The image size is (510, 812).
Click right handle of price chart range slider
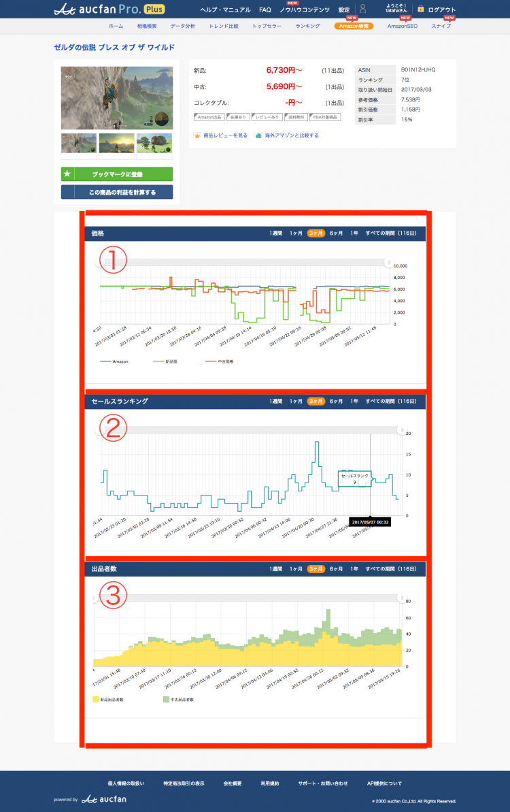point(388,262)
